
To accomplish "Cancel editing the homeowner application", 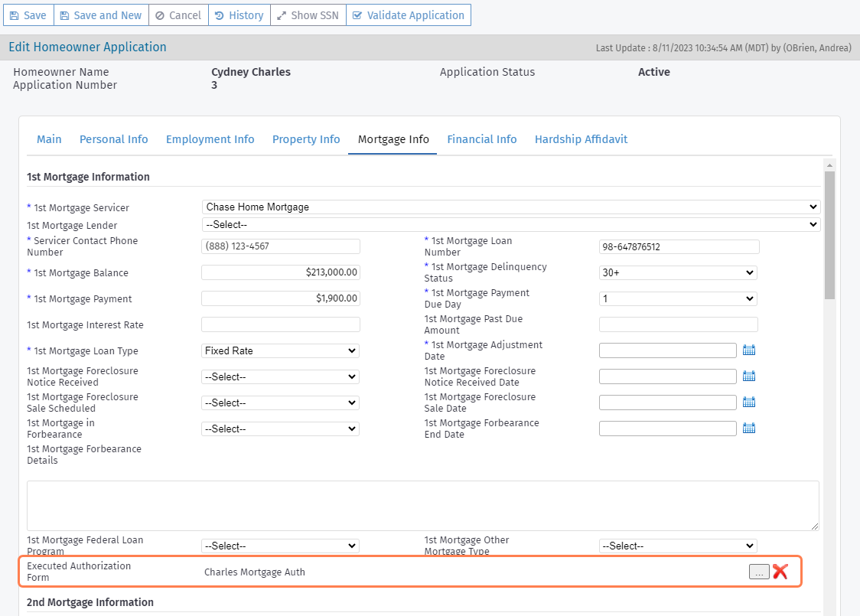I will (178, 15).
